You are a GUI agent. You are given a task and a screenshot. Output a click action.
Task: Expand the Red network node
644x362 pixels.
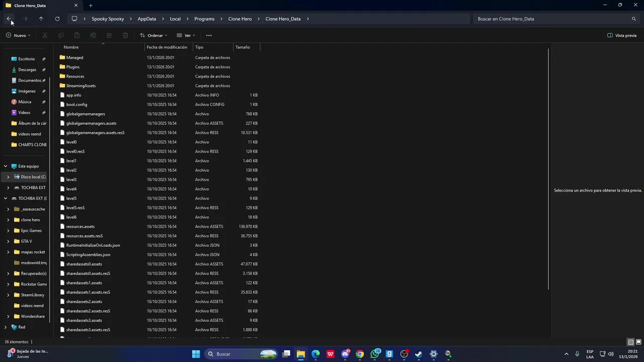pos(6,327)
